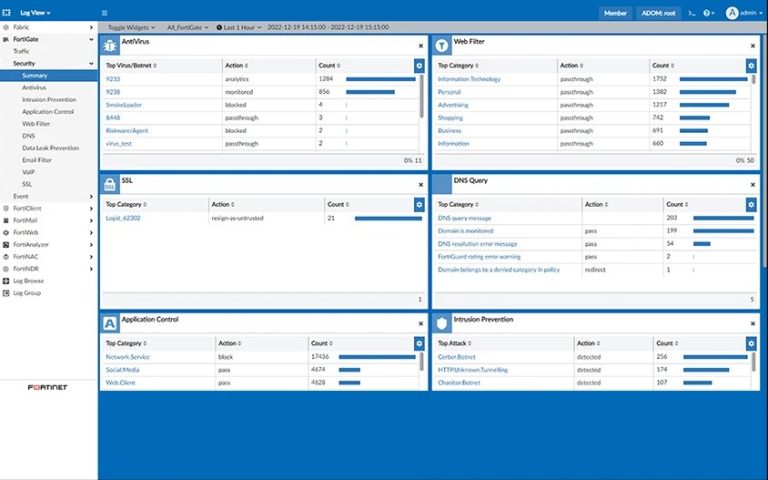Close the Intrusion Prevention widget

pos(753,324)
